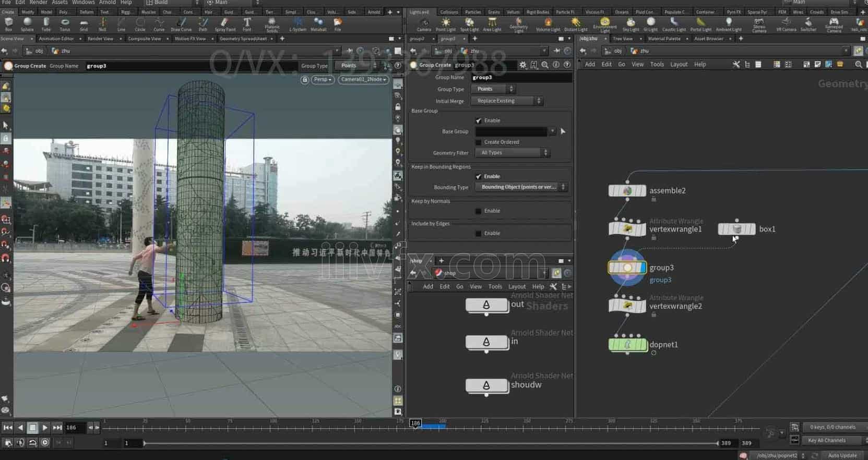Toggle the Create Ordered checkbox
The height and width of the screenshot is (460, 868).
click(479, 142)
